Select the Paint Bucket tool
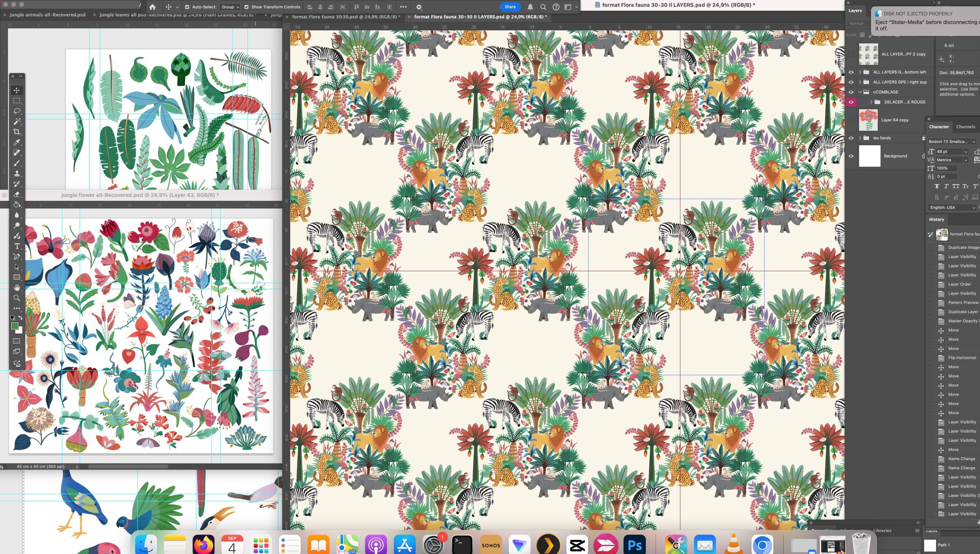Viewport: 980px width, 554px height. (x=16, y=205)
